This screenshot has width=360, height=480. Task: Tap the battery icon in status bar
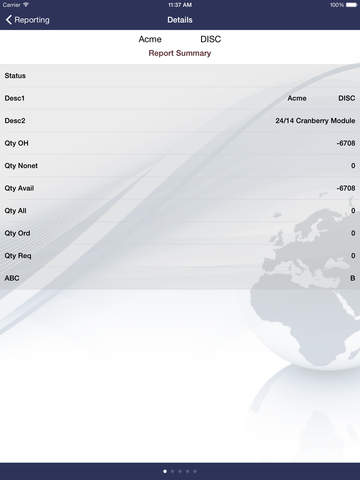pos(351,5)
